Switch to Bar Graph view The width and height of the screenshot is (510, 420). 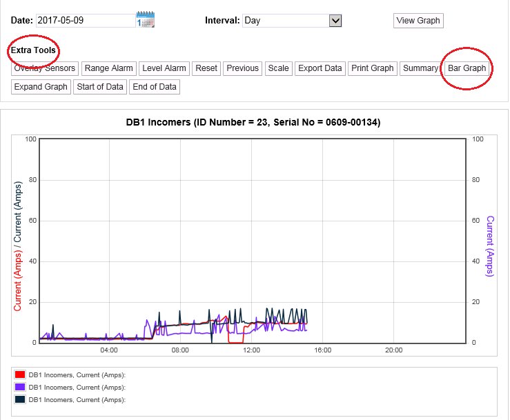click(x=467, y=68)
